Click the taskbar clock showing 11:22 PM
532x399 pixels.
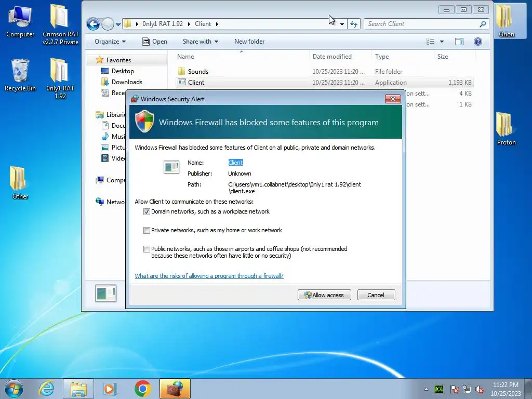click(505, 389)
